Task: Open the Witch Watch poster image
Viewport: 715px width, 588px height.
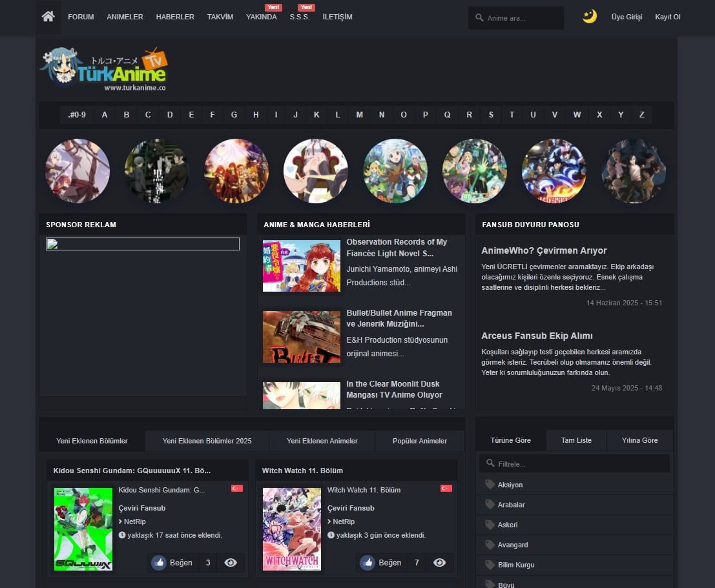Action: 292,529
